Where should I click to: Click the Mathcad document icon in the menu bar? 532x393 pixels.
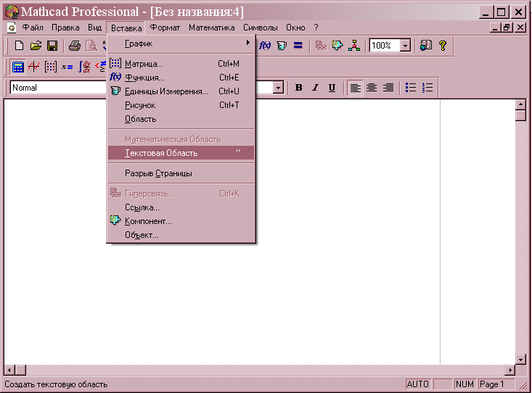tap(12, 28)
